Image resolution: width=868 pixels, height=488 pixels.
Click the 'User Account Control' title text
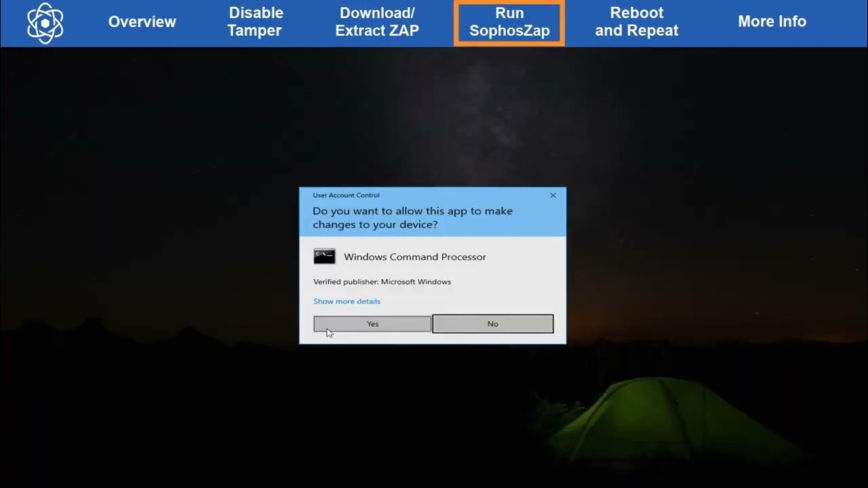pyautogui.click(x=346, y=195)
